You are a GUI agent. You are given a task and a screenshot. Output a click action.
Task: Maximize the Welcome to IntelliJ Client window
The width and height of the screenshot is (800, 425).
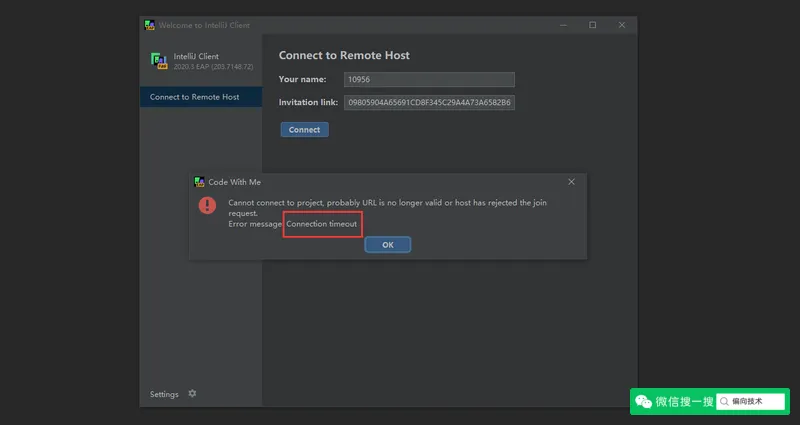tap(592, 25)
